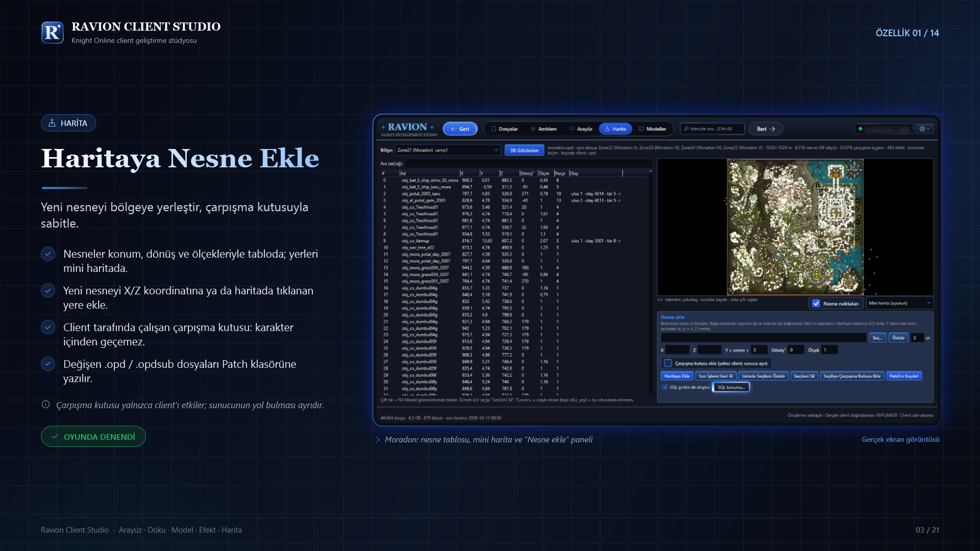Screen dimensions: 980x551
Task: Click Seçiliye Çarpışma Kutusu Ekle
Action: click(852, 376)
